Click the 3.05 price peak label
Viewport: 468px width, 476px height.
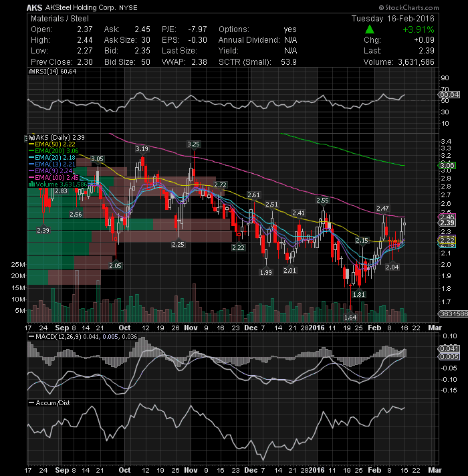(x=97, y=158)
